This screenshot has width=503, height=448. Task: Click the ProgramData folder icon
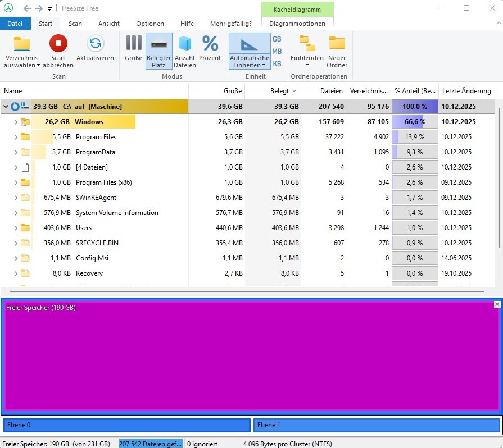pos(25,152)
